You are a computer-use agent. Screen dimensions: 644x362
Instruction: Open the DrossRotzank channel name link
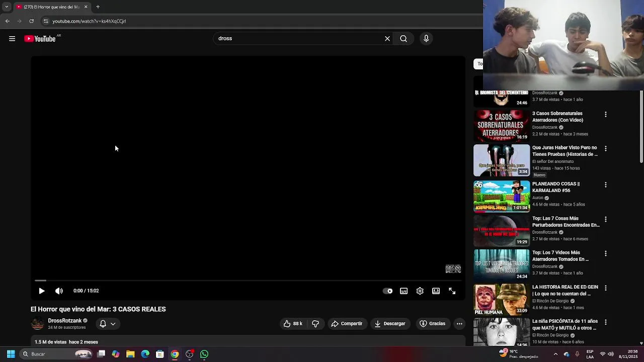tap(64, 321)
